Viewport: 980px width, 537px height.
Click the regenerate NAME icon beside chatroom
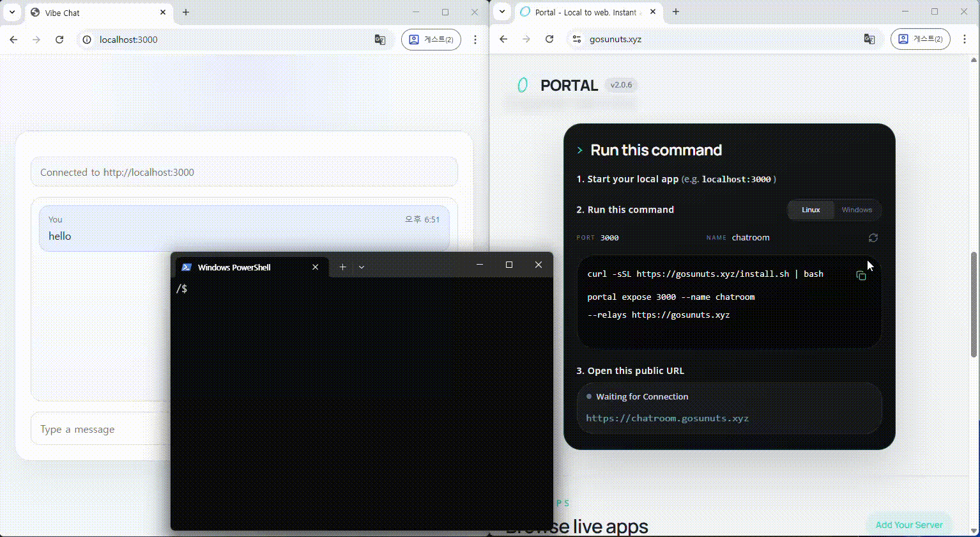pyautogui.click(x=873, y=237)
